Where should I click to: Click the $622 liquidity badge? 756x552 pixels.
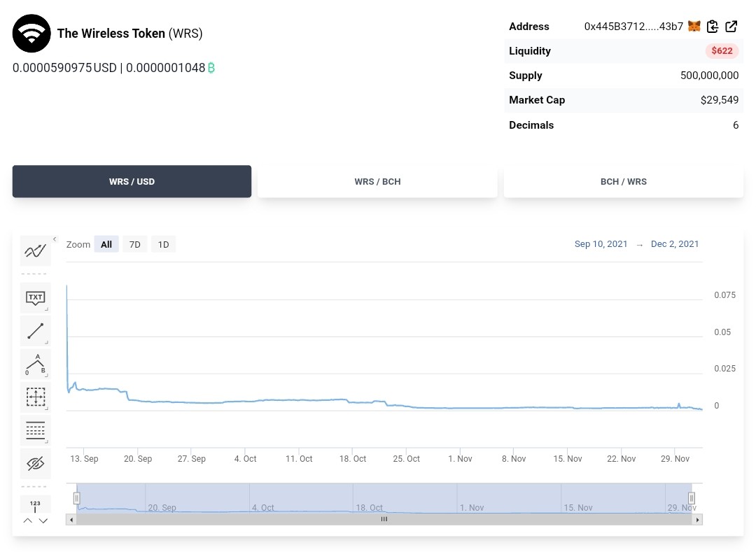(x=722, y=50)
